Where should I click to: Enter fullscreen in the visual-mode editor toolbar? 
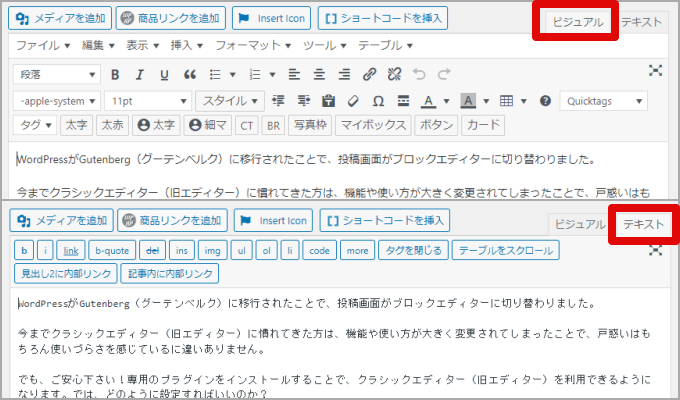pos(655,70)
